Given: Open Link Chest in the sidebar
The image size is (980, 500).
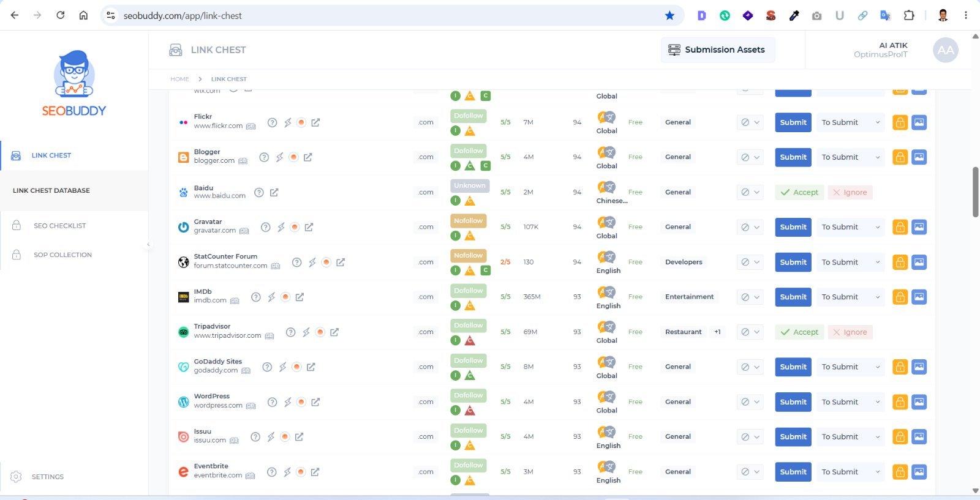Looking at the screenshot, I should (x=51, y=155).
